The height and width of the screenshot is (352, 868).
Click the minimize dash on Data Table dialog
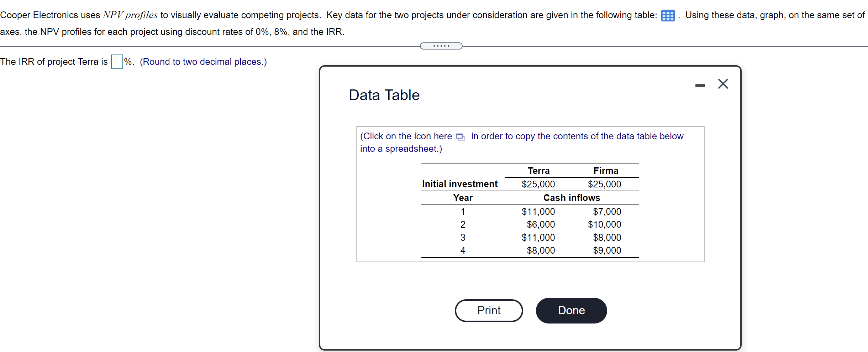click(700, 85)
